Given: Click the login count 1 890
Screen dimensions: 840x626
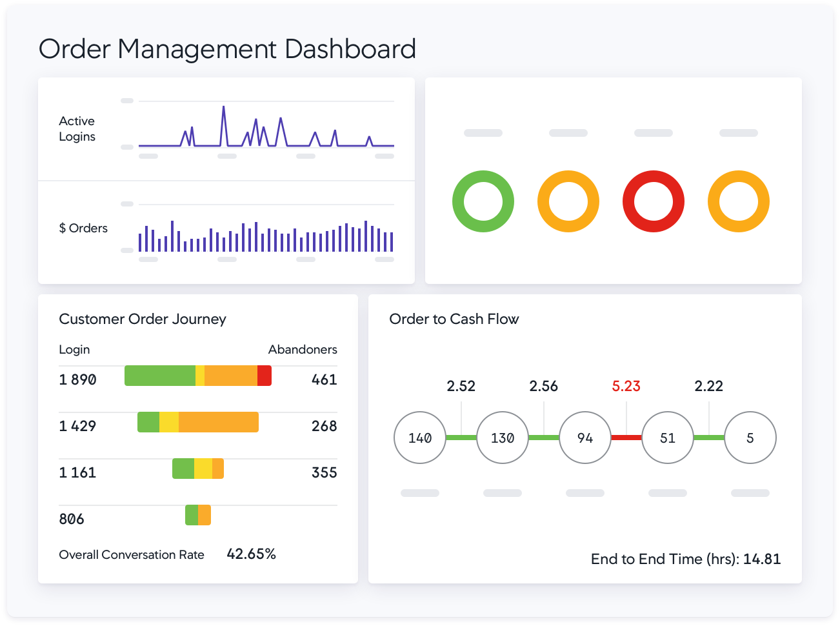Looking at the screenshot, I should pos(77,379).
